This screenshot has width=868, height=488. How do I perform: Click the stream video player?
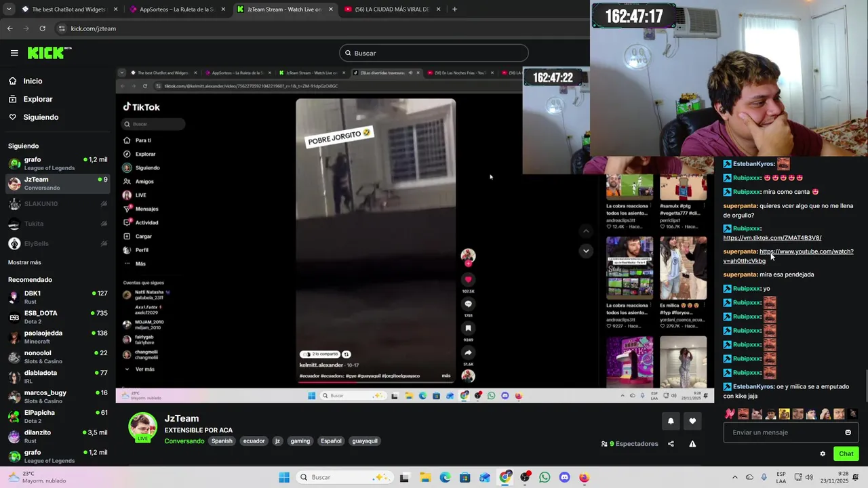tap(415, 235)
